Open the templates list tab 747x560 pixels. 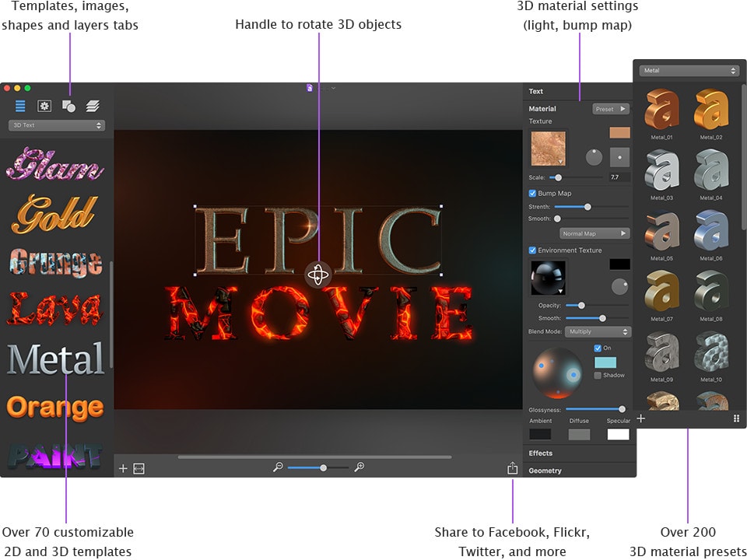tap(20, 106)
